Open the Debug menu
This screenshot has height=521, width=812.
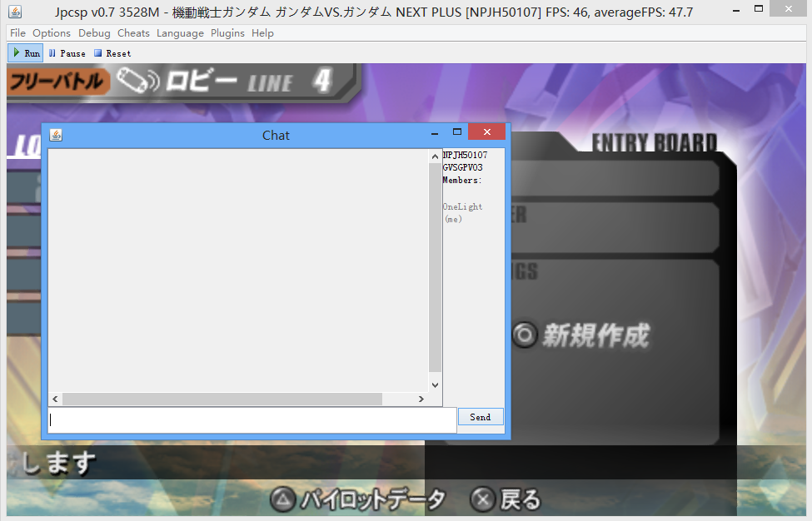[94, 33]
